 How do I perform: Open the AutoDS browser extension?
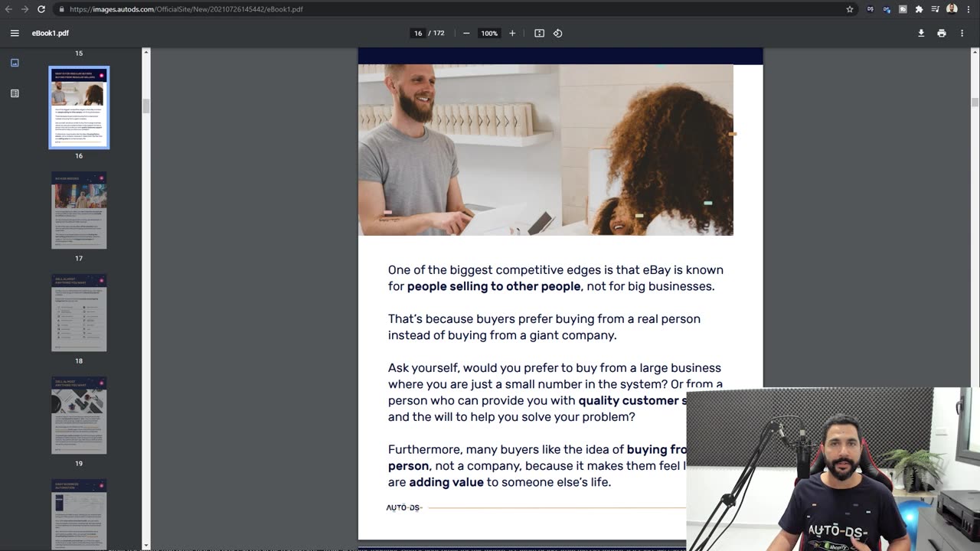[x=871, y=9]
